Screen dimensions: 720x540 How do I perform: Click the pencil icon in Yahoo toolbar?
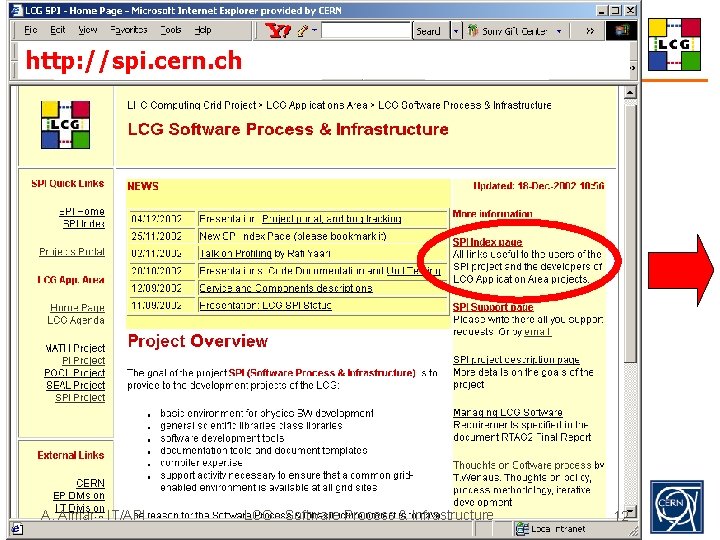pos(303,31)
